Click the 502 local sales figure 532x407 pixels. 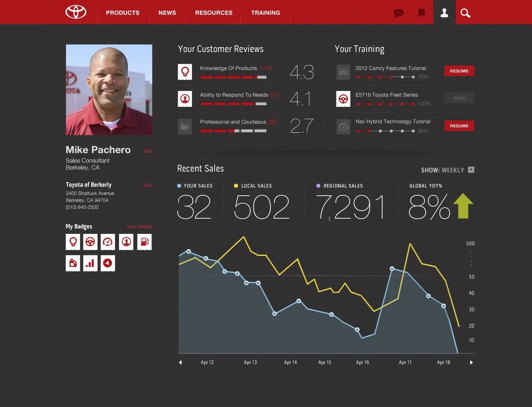[x=262, y=207]
